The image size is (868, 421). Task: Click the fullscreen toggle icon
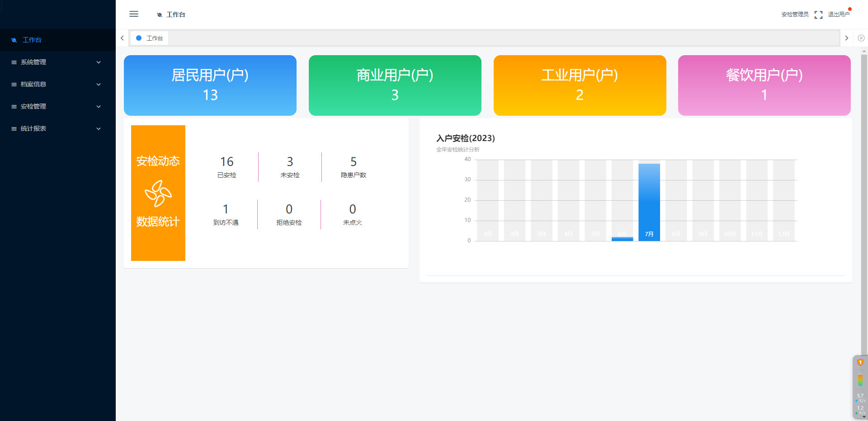click(x=818, y=14)
